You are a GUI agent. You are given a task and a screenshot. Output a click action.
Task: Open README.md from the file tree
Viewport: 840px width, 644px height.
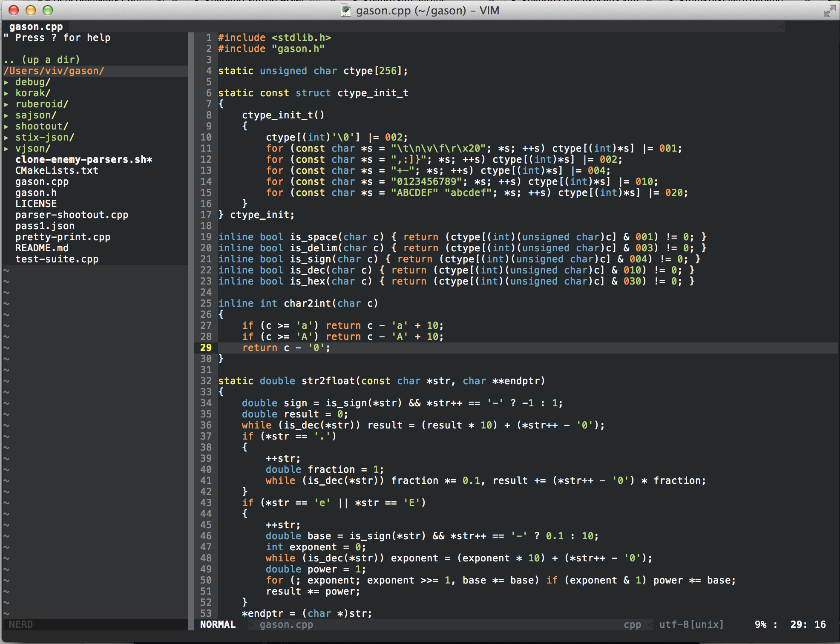(42, 248)
